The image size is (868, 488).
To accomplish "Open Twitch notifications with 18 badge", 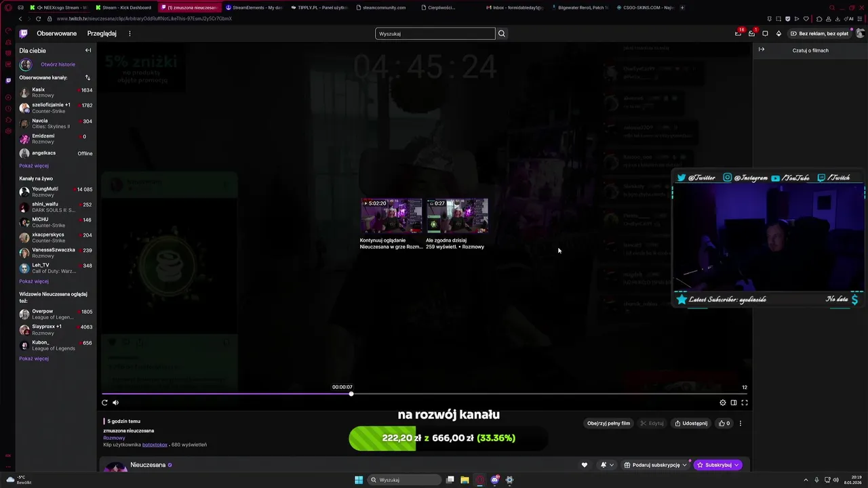I will 738,33.
